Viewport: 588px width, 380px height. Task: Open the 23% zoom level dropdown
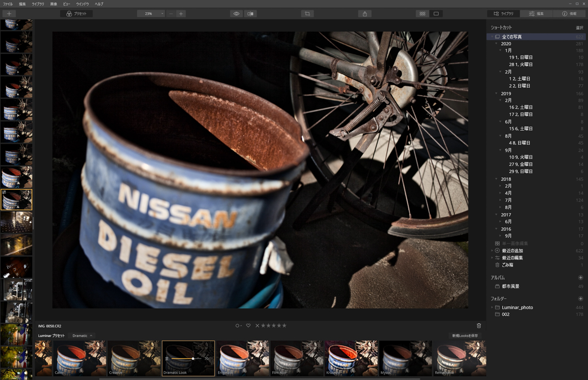coord(151,14)
